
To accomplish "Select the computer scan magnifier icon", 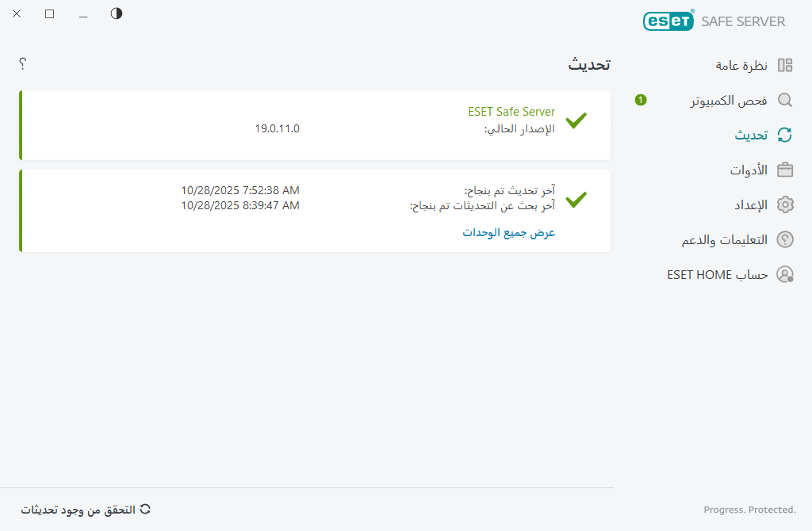I will (785, 100).
